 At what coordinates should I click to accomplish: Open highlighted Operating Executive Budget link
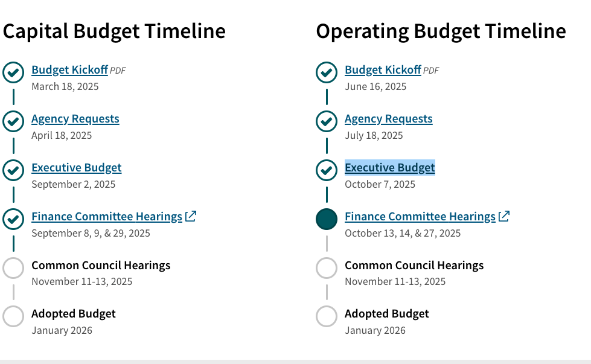click(x=389, y=168)
